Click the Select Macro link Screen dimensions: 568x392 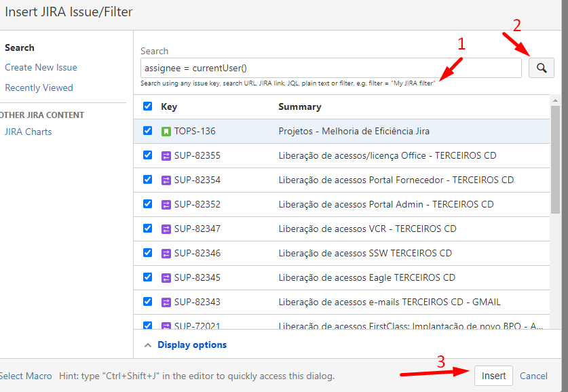point(26,376)
